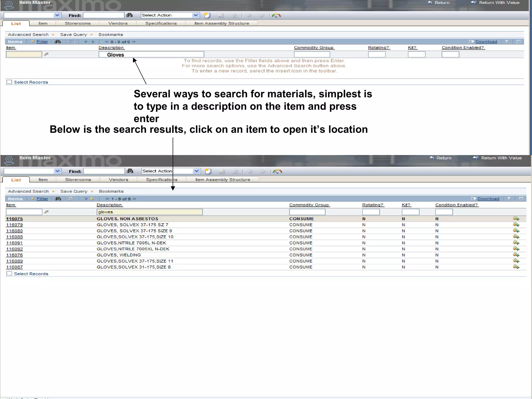Viewport: 532px width, 399px height.
Task: Click New Record icon in lower toolbar
Action: (x=208, y=171)
